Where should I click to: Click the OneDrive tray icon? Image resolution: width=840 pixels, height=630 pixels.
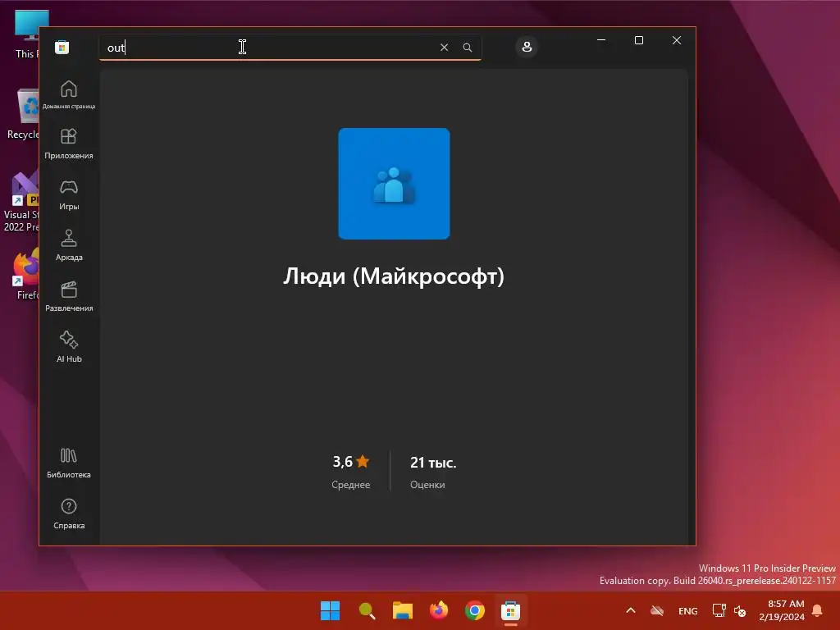(657, 610)
